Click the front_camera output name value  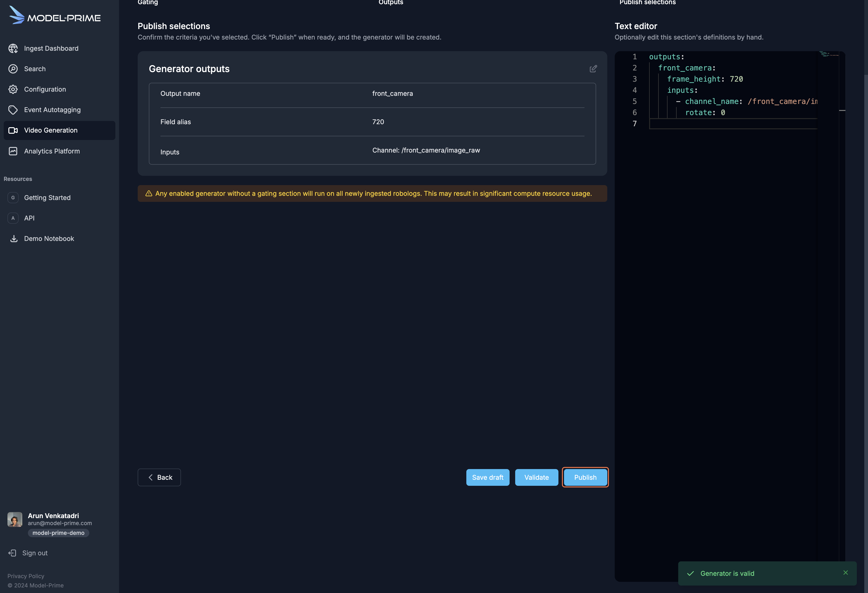pos(393,93)
